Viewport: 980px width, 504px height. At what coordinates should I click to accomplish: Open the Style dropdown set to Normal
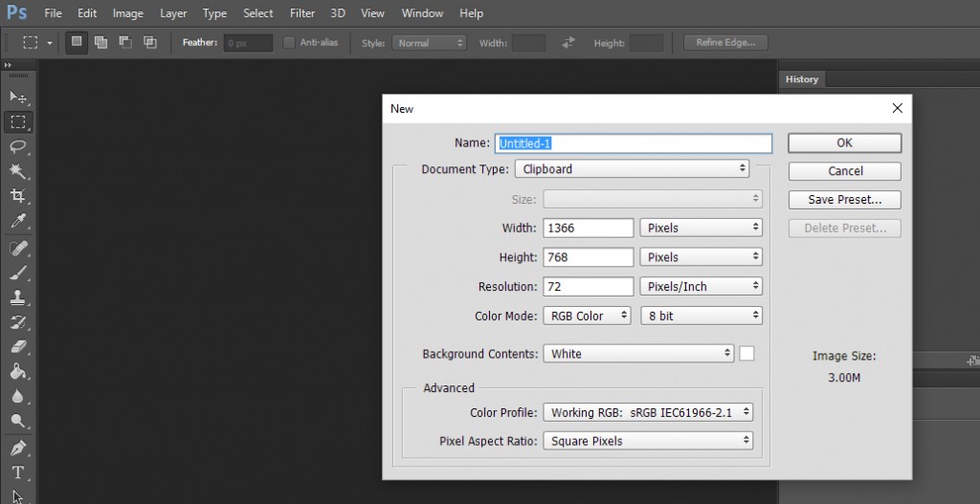pos(430,43)
